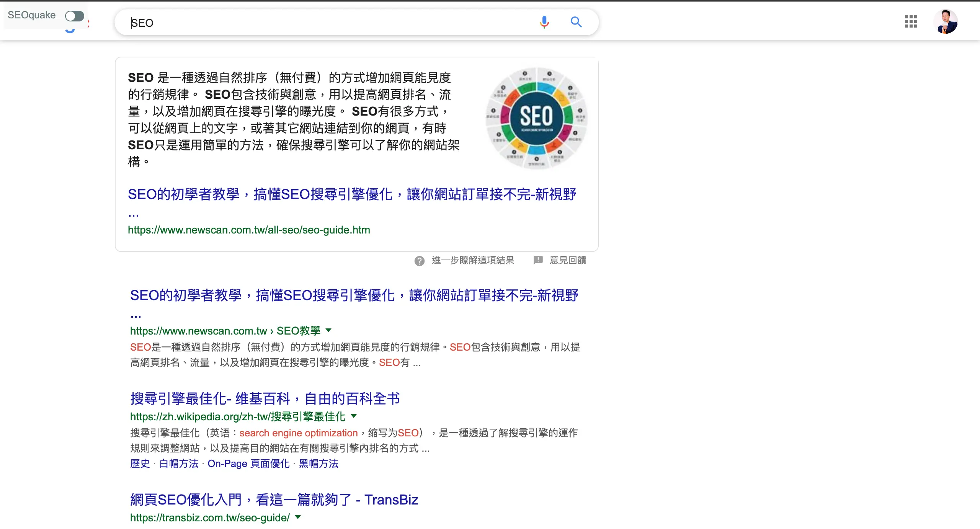980x529 pixels.
Task: Open the account profile avatar
Action: pos(945,22)
